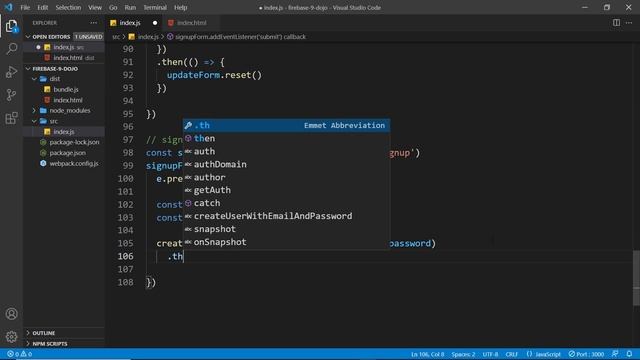Split the editor to the right

tap(616, 23)
